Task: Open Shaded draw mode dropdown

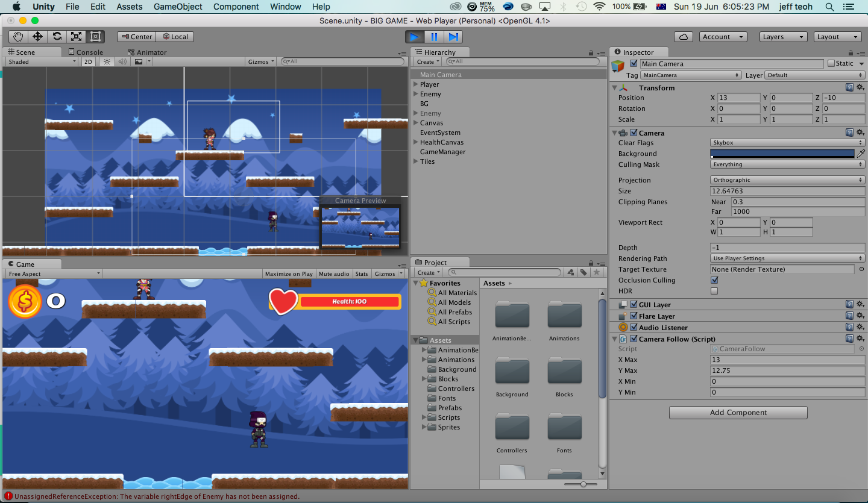Action: click(42, 61)
